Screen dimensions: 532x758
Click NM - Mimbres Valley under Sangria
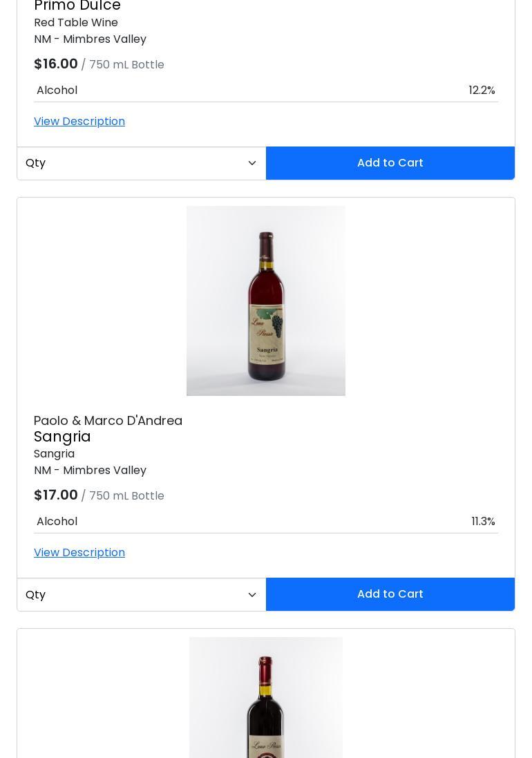tap(90, 471)
